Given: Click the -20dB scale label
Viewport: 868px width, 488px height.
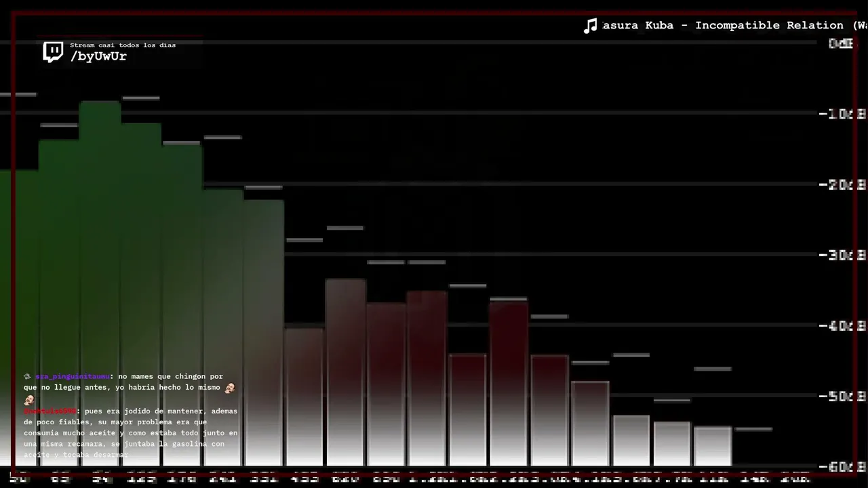Looking at the screenshot, I should [842, 184].
